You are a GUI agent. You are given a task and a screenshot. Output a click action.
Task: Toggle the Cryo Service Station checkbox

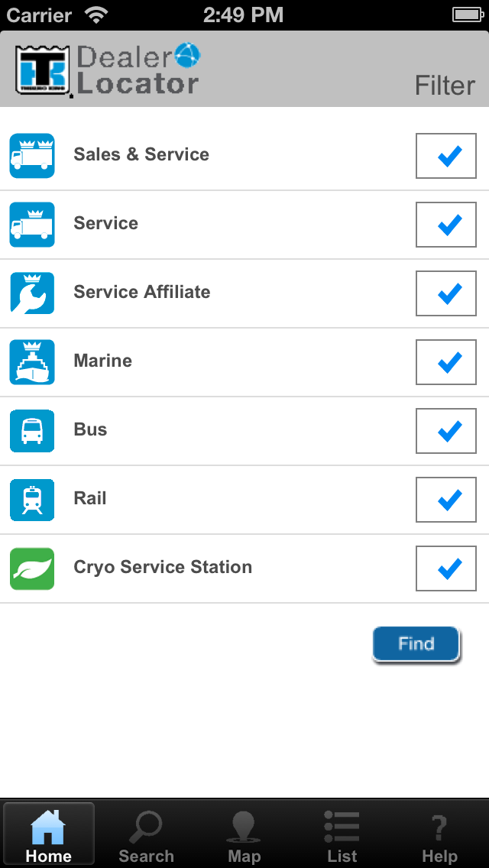tap(446, 568)
